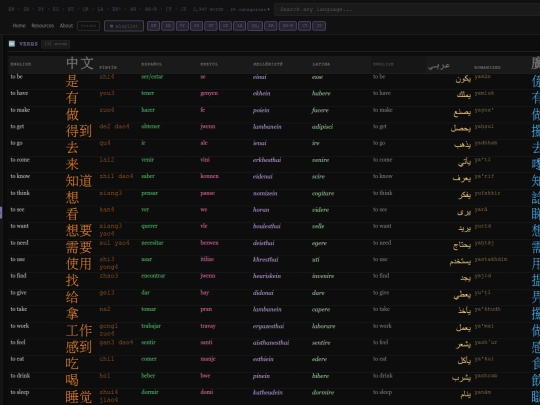Click Arabic word يستخدم

[460, 261]
